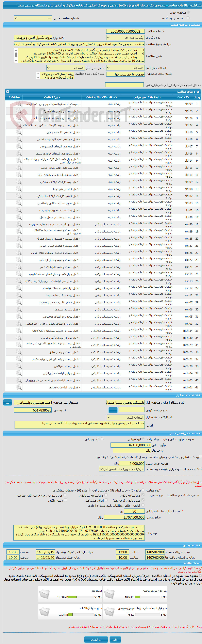
Task: Open view icon for row bld-19
Action: pos(18,132)
